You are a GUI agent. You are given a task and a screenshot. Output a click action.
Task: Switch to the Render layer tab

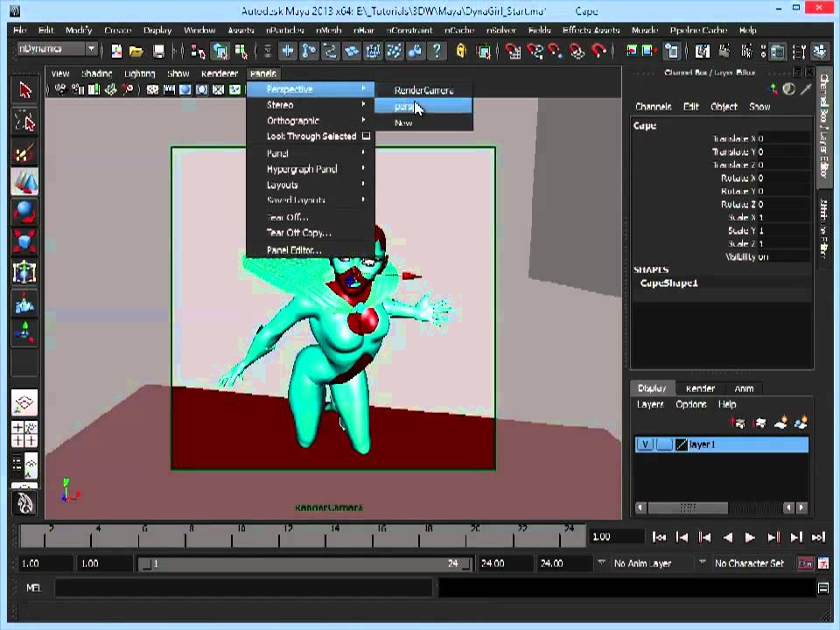(700, 388)
